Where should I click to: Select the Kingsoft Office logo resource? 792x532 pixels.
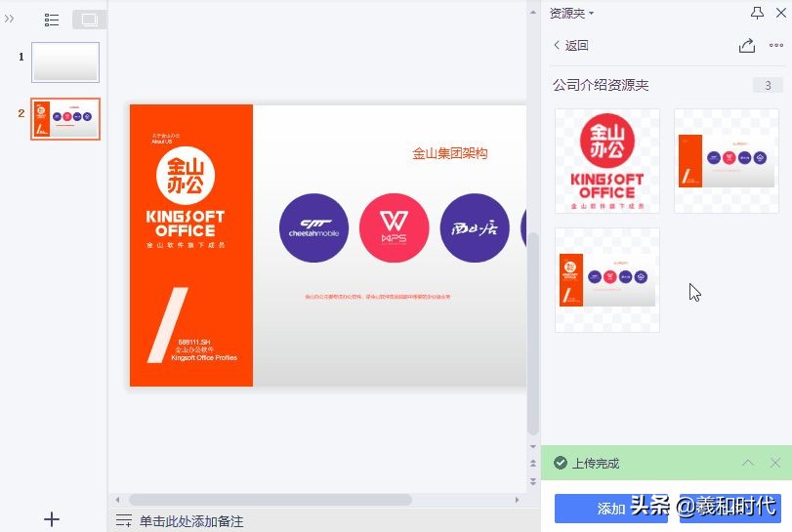[x=607, y=160]
